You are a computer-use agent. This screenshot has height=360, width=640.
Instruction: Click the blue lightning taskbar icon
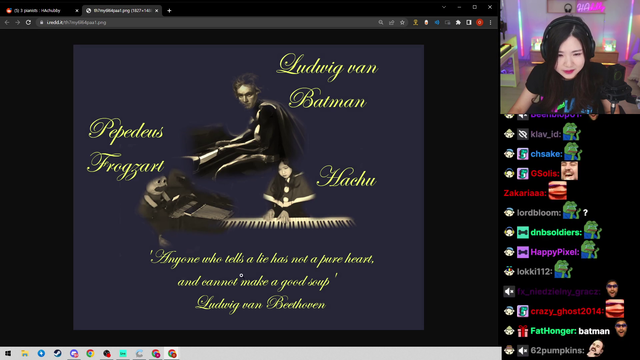(x=41, y=353)
